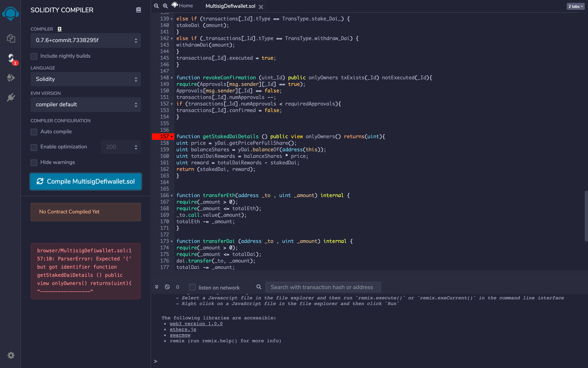Open the Language Solidity dropdown
Image resolution: width=588 pixels, height=368 pixels.
(86, 79)
